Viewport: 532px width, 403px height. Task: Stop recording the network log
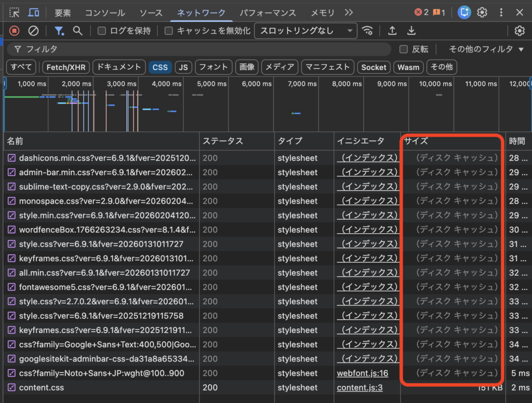[15, 30]
